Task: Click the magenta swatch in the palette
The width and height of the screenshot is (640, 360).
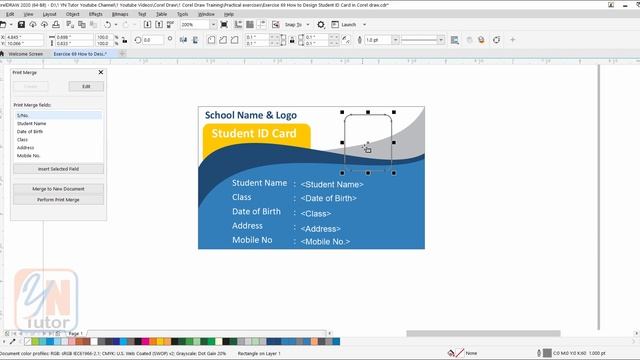Action: (145, 341)
